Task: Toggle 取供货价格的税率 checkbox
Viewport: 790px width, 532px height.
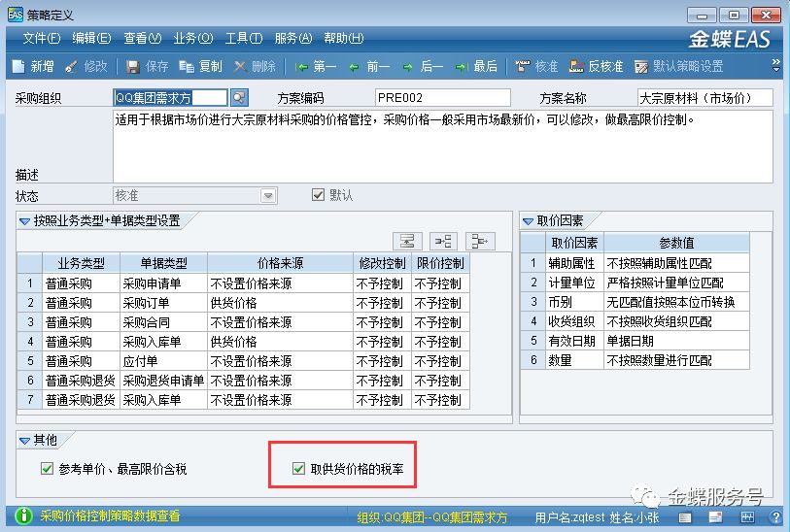Action: click(298, 469)
